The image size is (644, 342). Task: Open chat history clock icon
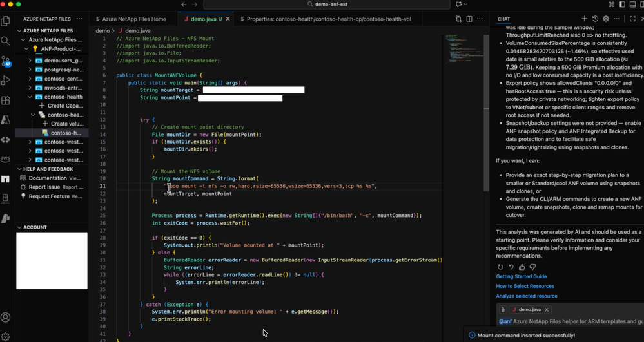click(595, 19)
